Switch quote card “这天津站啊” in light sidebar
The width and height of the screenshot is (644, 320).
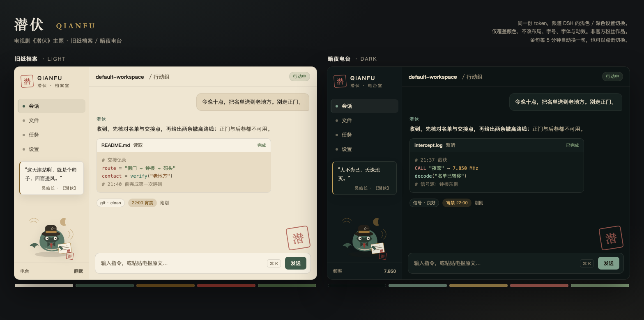click(51, 178)
